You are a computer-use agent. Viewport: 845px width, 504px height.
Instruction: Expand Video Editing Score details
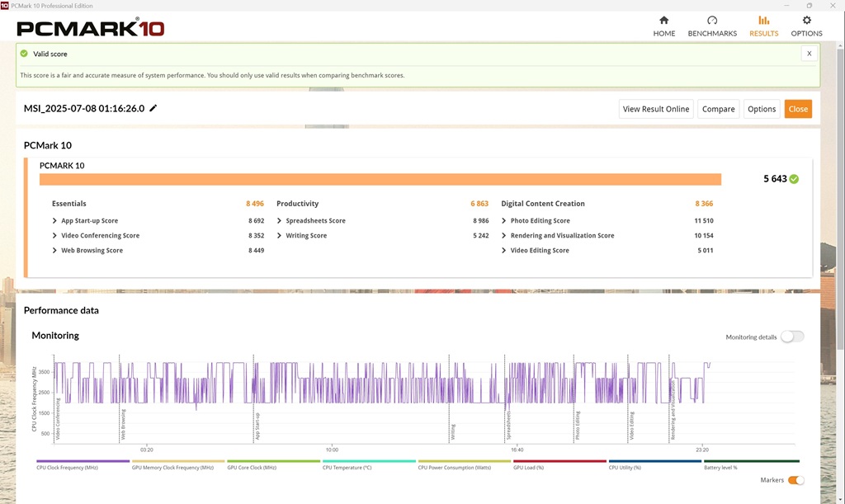pyautogui.click(x=504, y=251)
